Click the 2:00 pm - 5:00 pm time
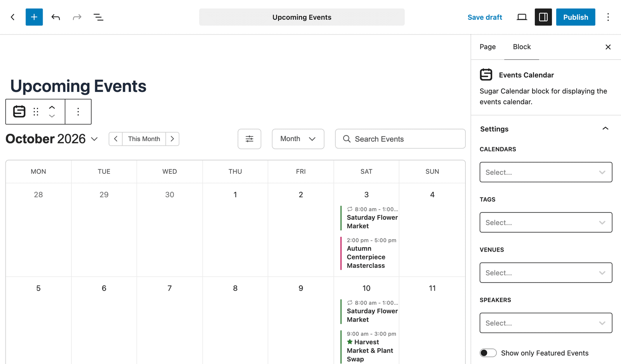Screen dimensions: 621x364 (371, 240)
